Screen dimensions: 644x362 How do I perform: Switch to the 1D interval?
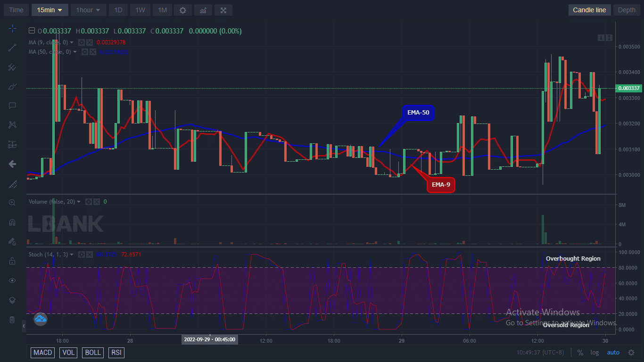click(x=118, y=10)
